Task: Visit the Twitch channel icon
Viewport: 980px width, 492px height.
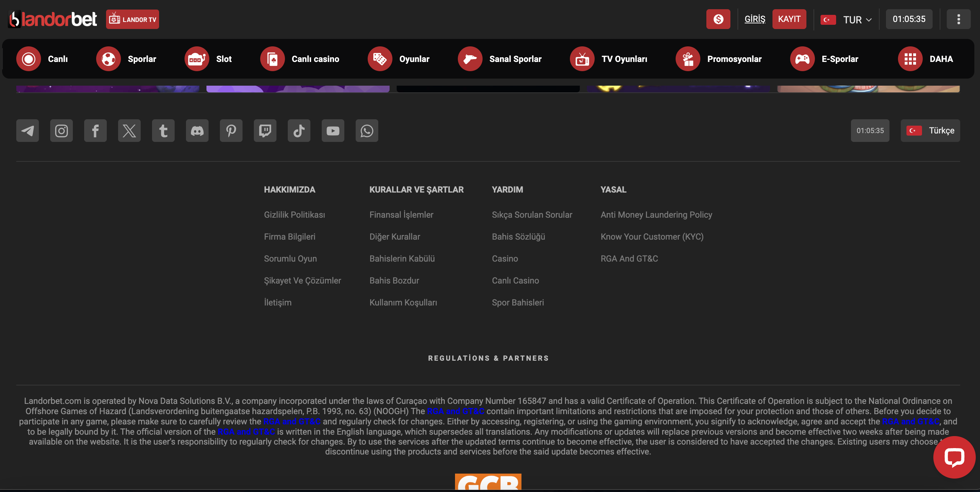Action: point(265,131)
